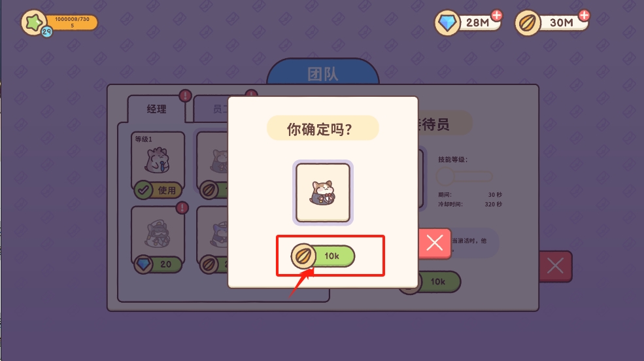
Task: Buy the manager costing 20 diamonds
Action: coord(158,264)
